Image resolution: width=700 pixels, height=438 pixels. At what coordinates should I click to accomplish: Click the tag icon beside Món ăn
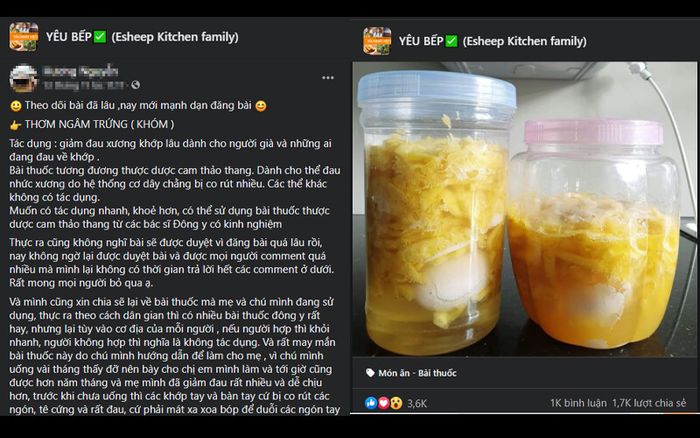370,373
